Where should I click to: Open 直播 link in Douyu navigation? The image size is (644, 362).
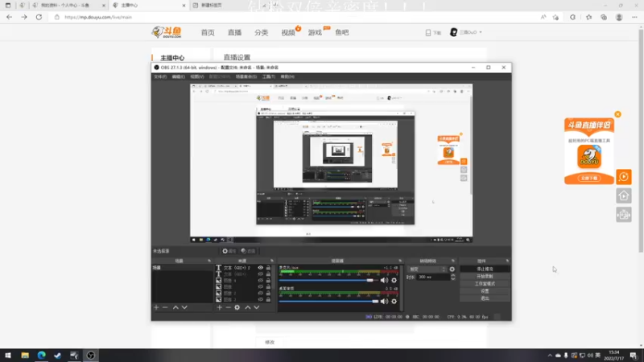click(x=234, y=32)
